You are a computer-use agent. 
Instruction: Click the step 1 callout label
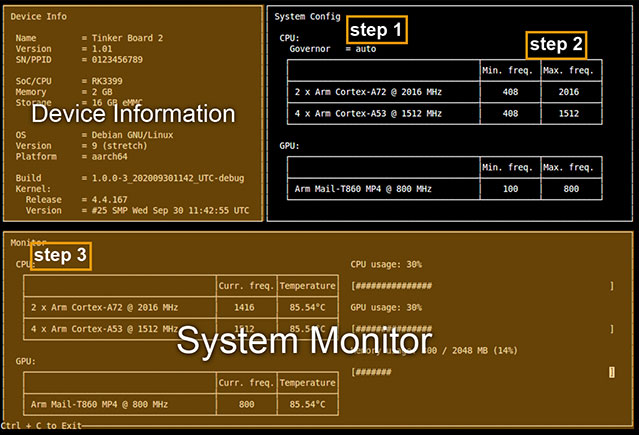tap(377, 30)
